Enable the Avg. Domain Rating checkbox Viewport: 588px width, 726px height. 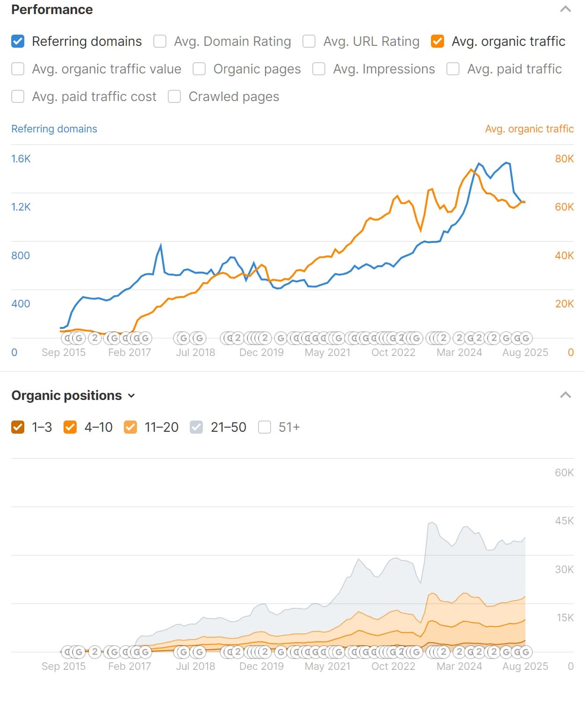[159, 41]
